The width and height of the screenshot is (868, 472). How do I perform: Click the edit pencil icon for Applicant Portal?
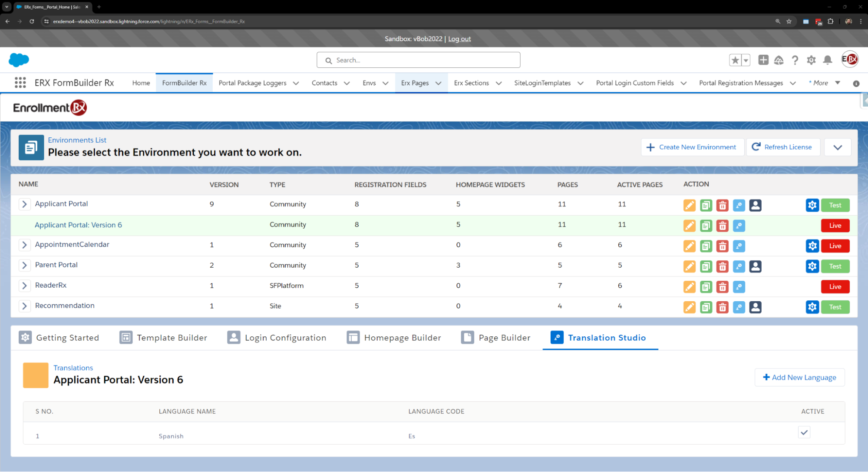(x=689, y=205)
